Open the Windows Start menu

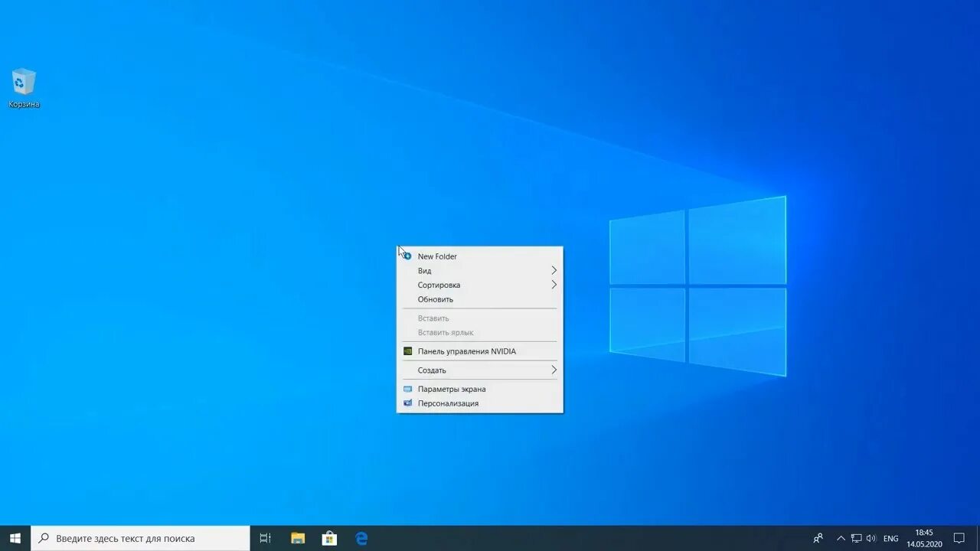click(x=15, y=538)
